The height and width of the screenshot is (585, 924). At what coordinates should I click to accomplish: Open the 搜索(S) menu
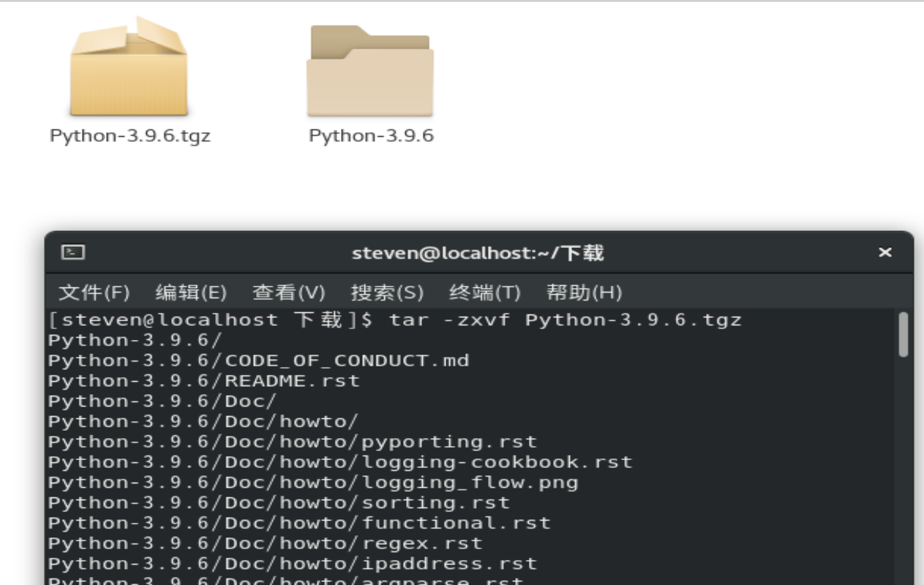[x=387, y=293]
